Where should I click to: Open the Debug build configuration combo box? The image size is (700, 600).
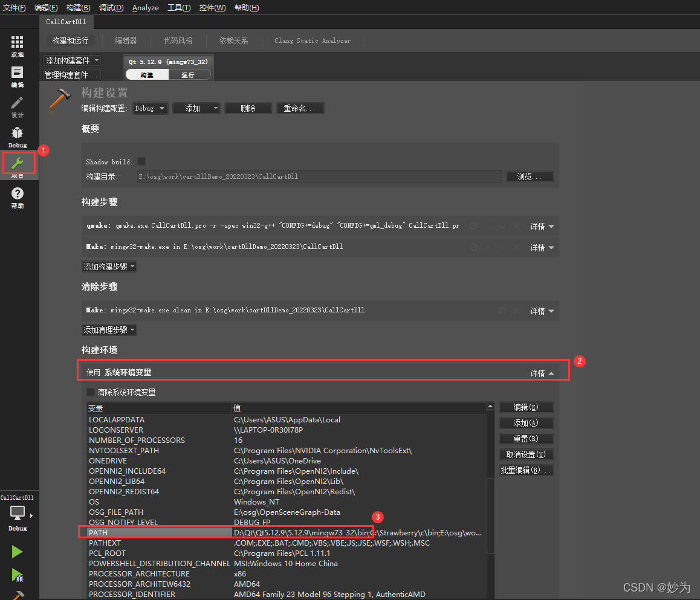tap(150, 108)
